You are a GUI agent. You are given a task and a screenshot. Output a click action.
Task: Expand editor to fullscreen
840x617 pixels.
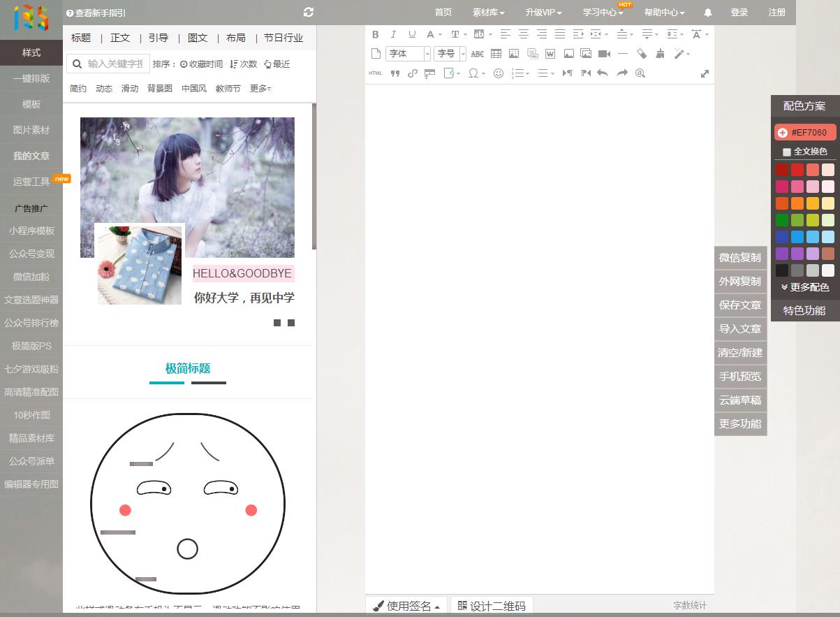705,73
